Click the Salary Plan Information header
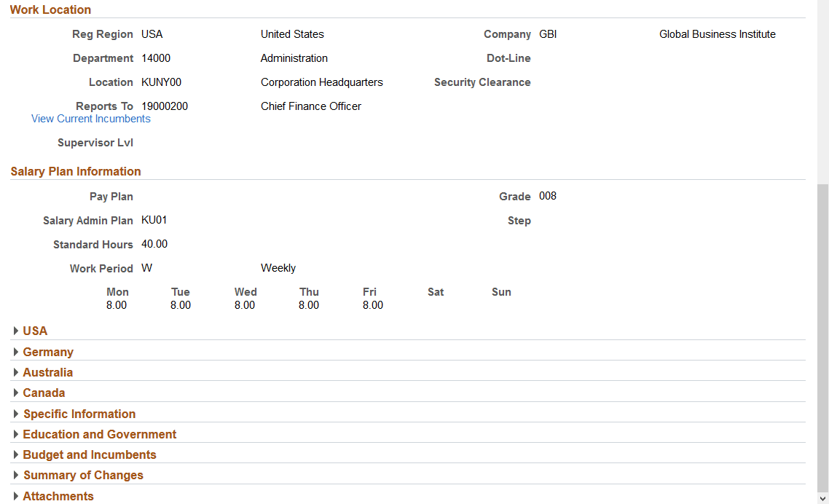The height and width of the screenshot is (504, 829). click(75, 171)
